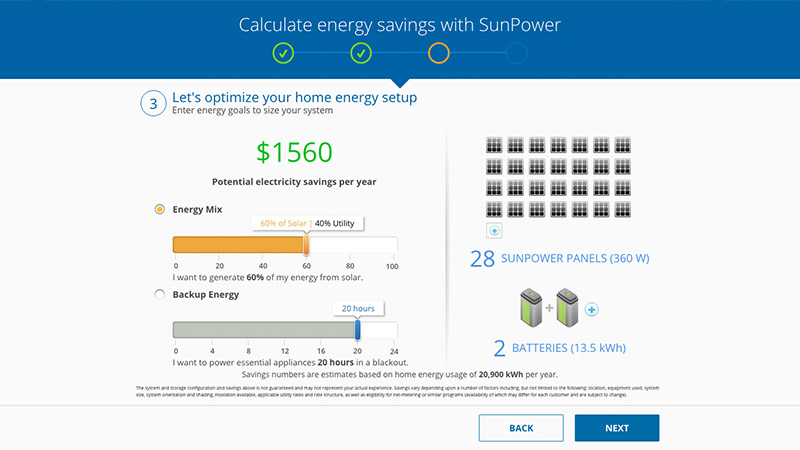Click the BACK button
The image size is (800, 450).
521,428
